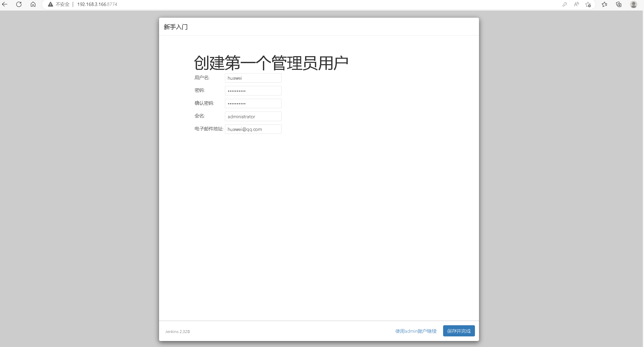The image size is (644, 347).
Task: Edit the full name field administrator
Action: pos(253,116)
